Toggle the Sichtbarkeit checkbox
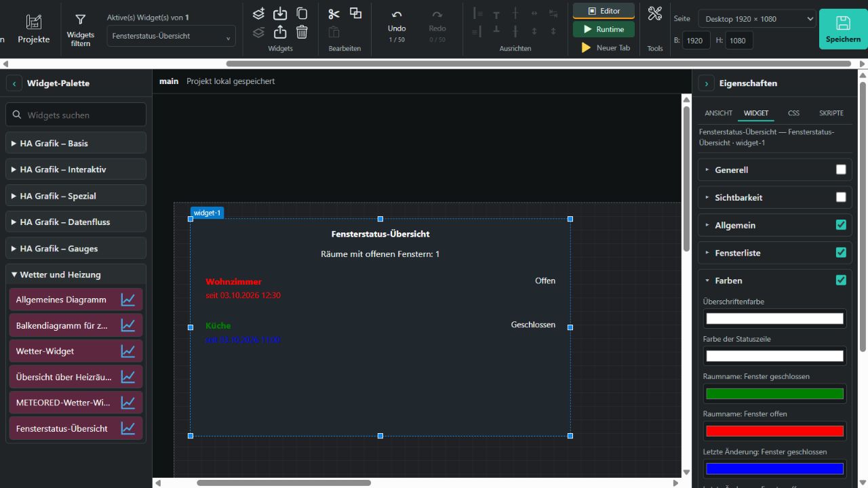Screen dimensions: 868x488 [841, 197]
